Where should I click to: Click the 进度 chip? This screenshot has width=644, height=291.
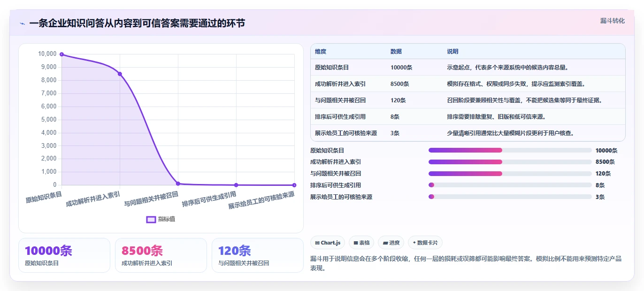pos(391,243)
